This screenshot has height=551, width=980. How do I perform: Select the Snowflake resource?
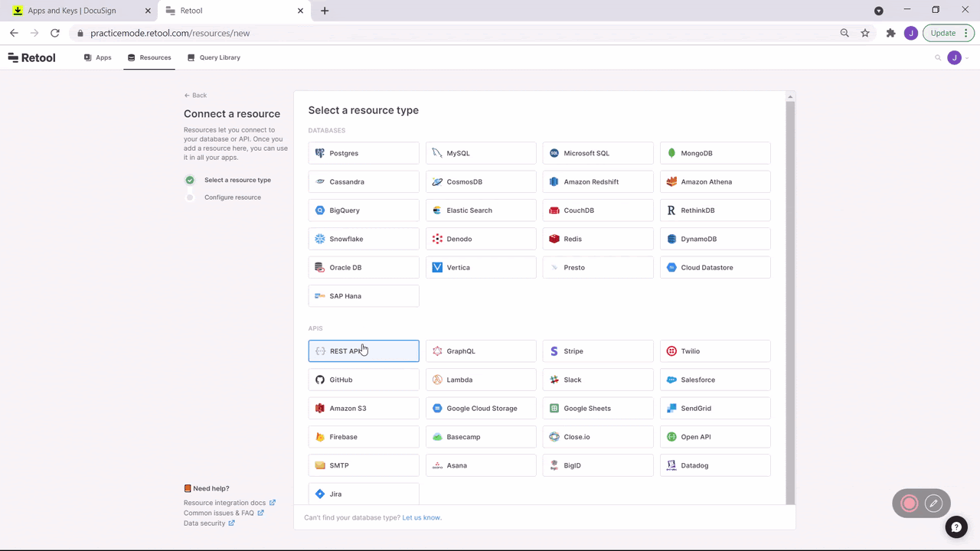[364, 239]
